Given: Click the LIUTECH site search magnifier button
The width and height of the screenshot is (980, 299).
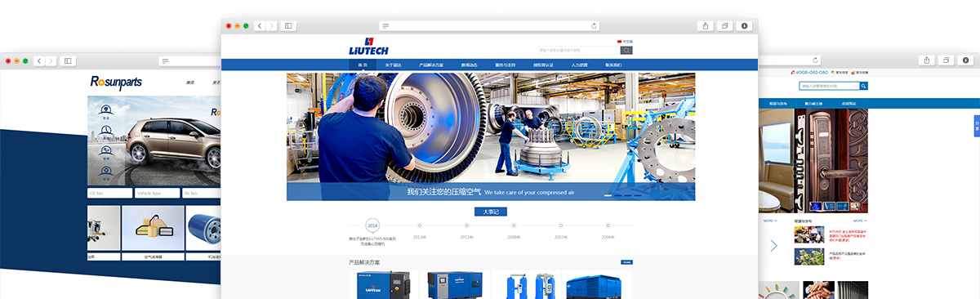Looking at the screenshot, I should click(x=626, y=50).
